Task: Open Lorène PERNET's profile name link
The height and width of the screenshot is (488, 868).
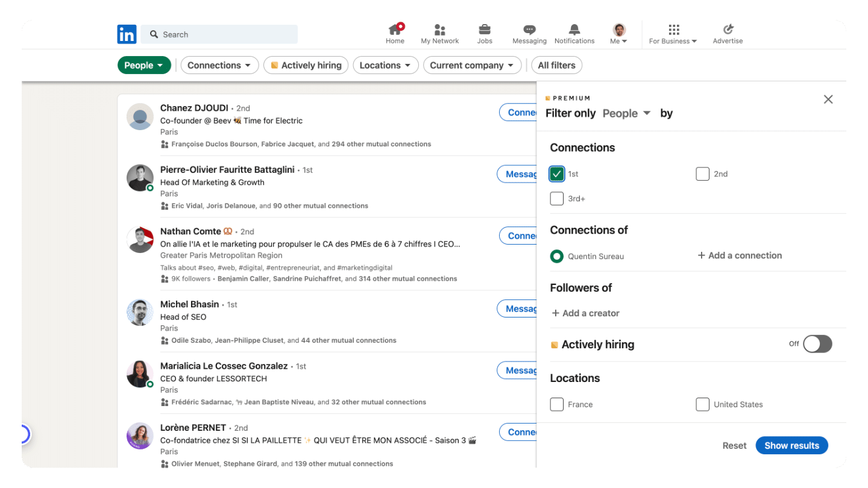Action: click(x=193, y=428)
